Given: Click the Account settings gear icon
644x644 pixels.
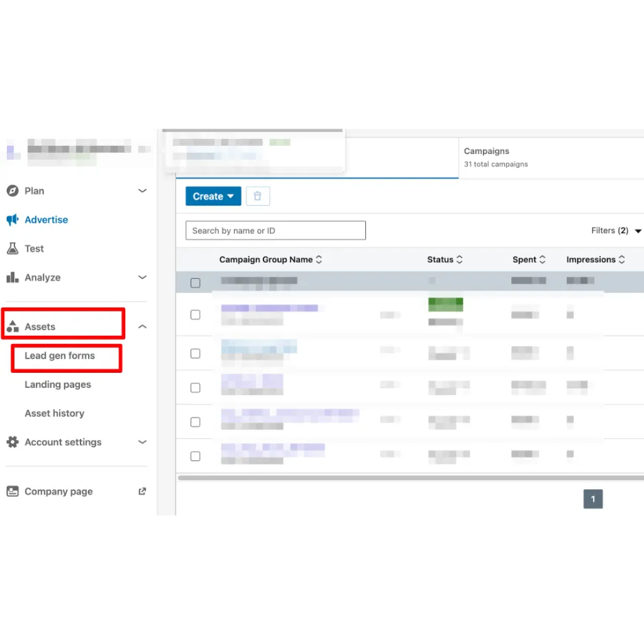Looking at the screenshot, I should 12,442.
